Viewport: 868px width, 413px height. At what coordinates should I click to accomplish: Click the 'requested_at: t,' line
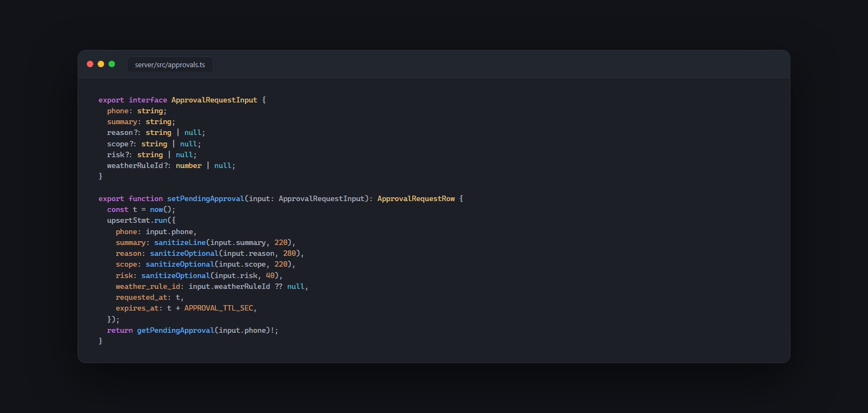(x=150, y=297)
